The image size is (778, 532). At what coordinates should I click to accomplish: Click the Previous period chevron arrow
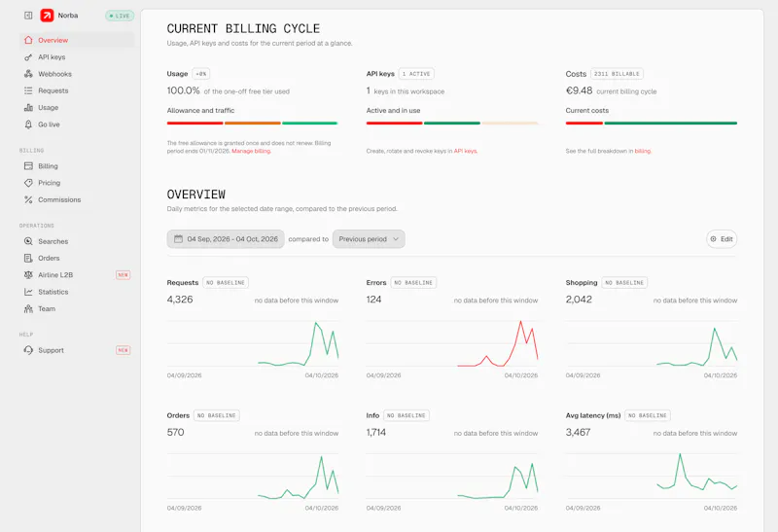coord(396,239)
